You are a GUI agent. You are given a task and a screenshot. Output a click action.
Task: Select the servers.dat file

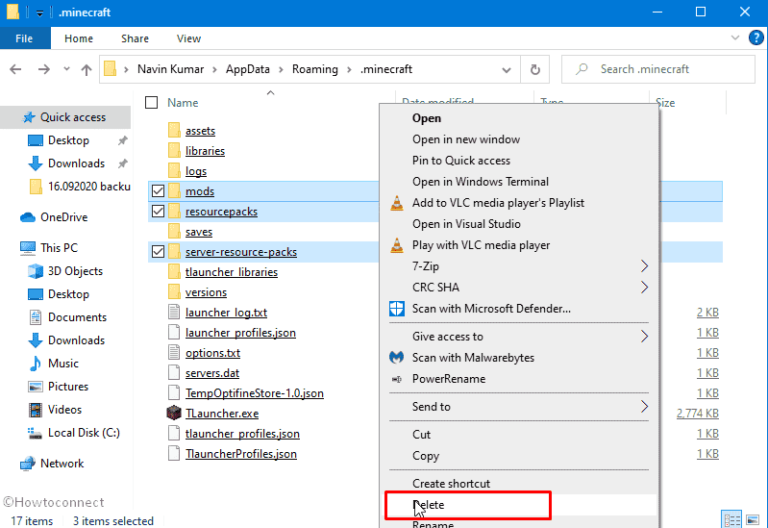click(212, 373)
